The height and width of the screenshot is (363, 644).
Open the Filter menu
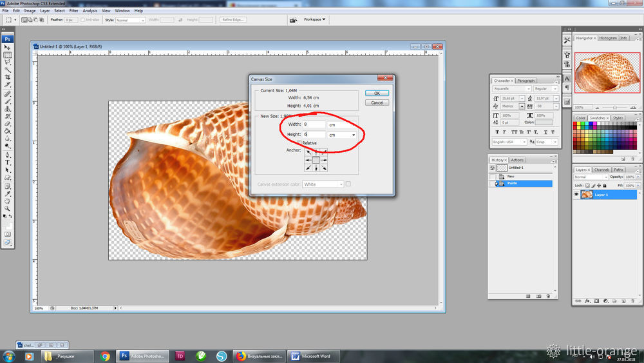click(74, 11)
